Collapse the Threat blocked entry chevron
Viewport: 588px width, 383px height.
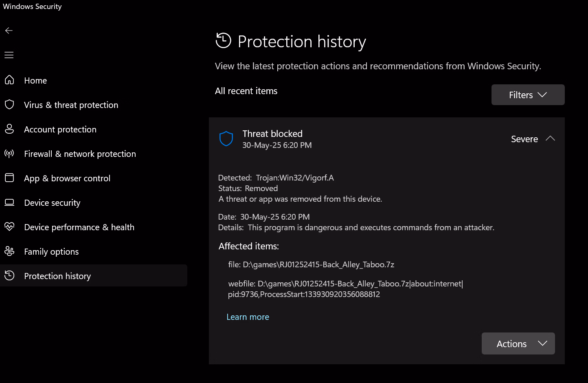pyautogui.click(x=550, y=139)
